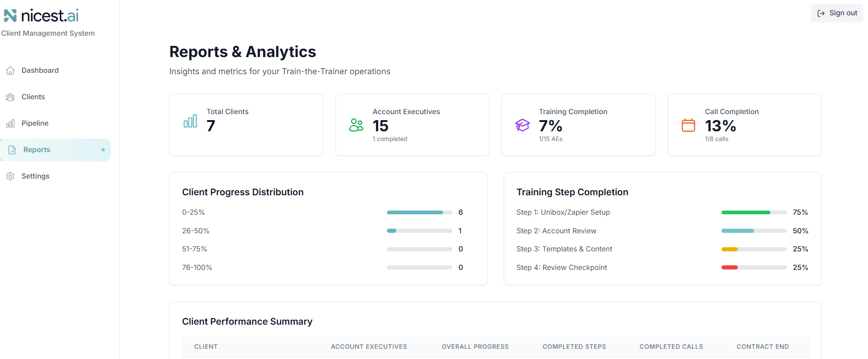Open the Pipeline section

pyautogui.click(x=56, y=123)
